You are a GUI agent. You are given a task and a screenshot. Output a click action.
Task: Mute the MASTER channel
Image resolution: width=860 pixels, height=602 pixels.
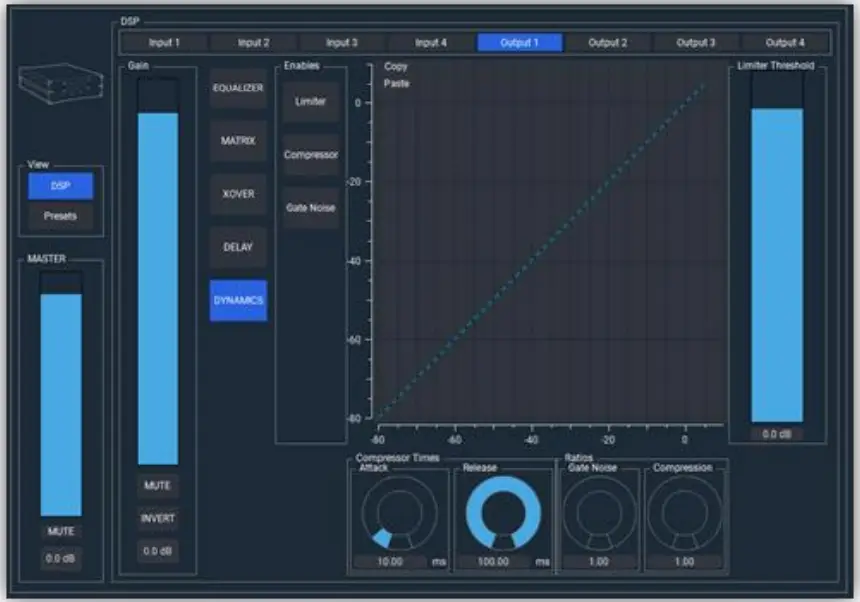(x=60, y=533)
